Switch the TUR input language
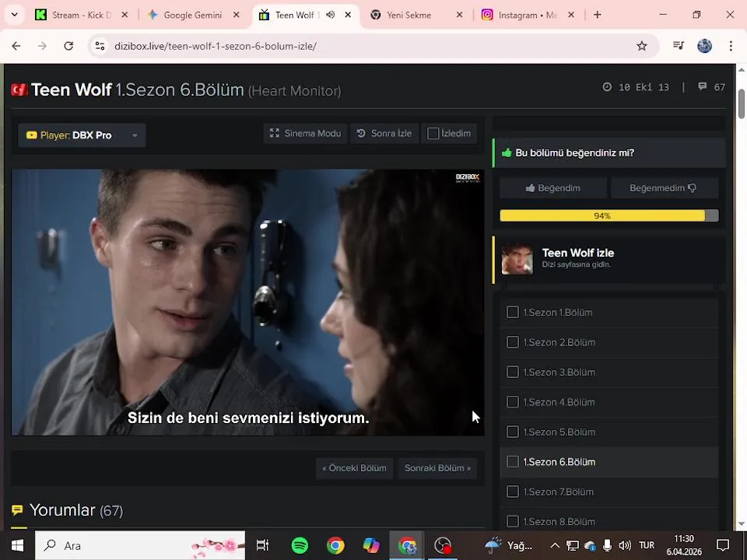The width and height of the screenshot is (747, 560). [647, 545]
